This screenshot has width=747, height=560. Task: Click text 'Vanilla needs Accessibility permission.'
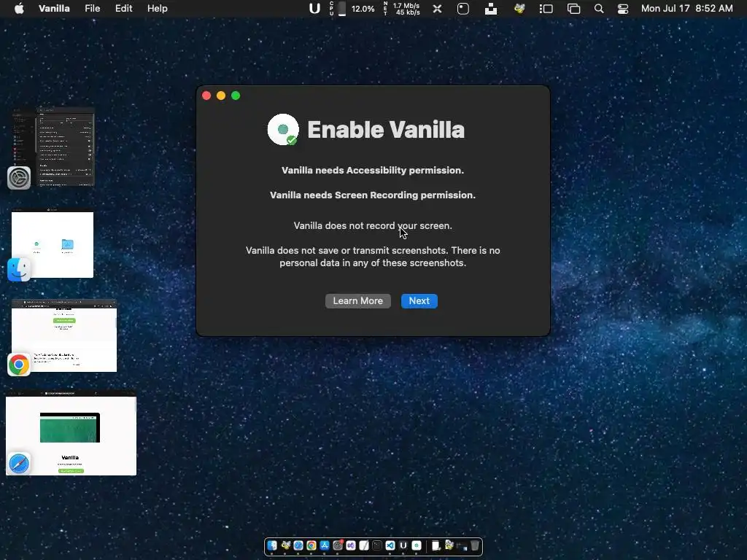pos(373,171)
